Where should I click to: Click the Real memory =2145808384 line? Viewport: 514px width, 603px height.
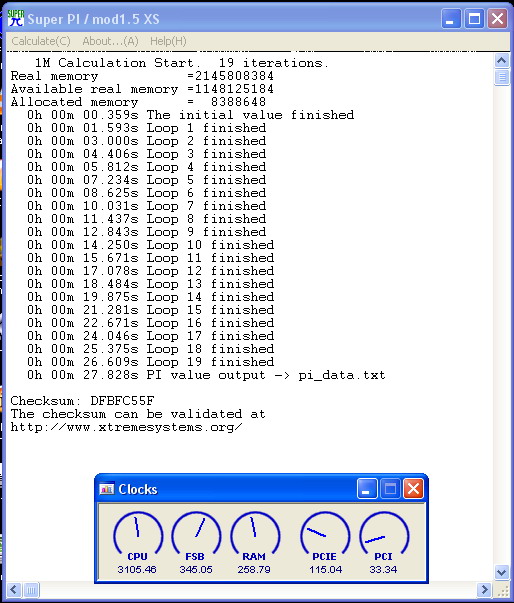[142, 76]
